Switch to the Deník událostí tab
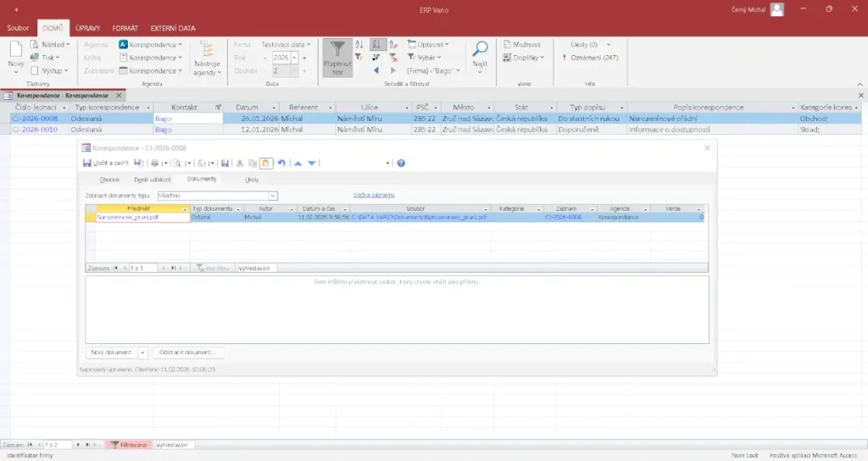Viewport: 868px width, 461px height. [x=153, y=180]
